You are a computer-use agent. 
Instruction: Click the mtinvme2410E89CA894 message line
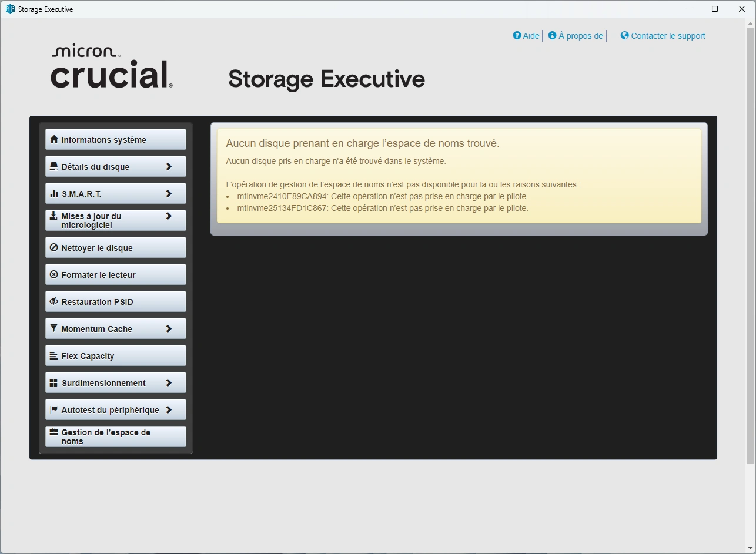383,196
